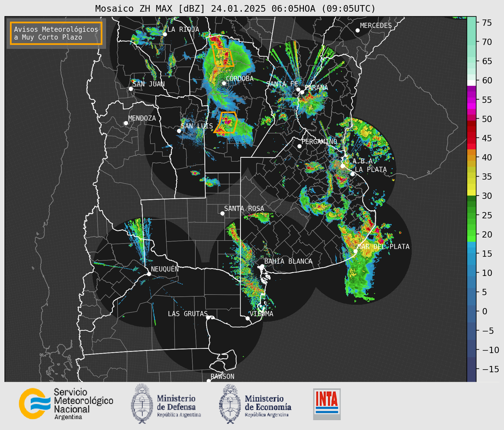
Task: Click the 'C.A.B.A' label
Action: pyautogui.click(x=360, y=161)
